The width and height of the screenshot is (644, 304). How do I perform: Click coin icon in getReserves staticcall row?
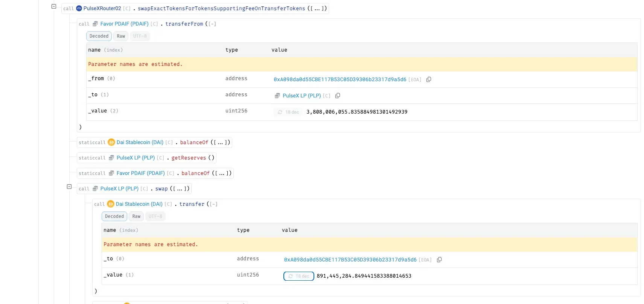tap(111, 158)
